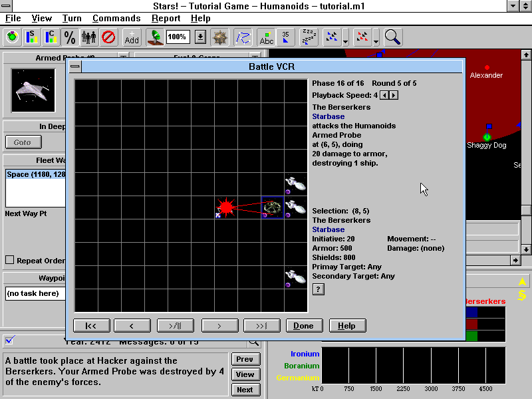Click the Help button in Battle VCR
Image resolution: width=532 pixels, height=399 pixels.
(347, 326)
